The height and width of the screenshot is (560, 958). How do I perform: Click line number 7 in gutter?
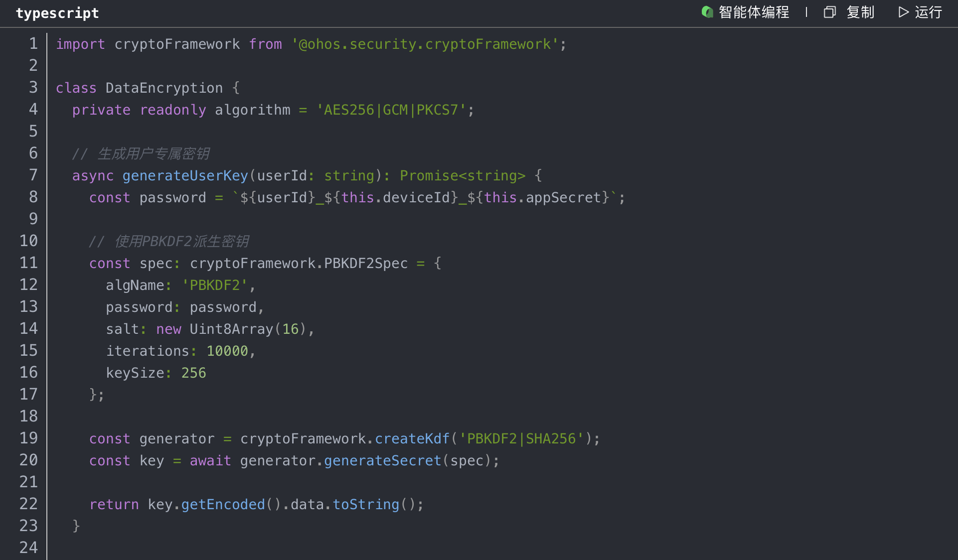(x=33, y=175)
